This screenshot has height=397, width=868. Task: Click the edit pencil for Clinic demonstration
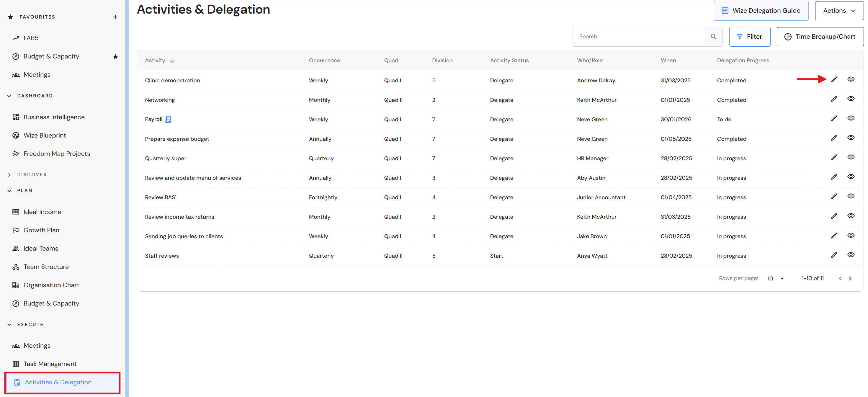[x=834, y=79]
